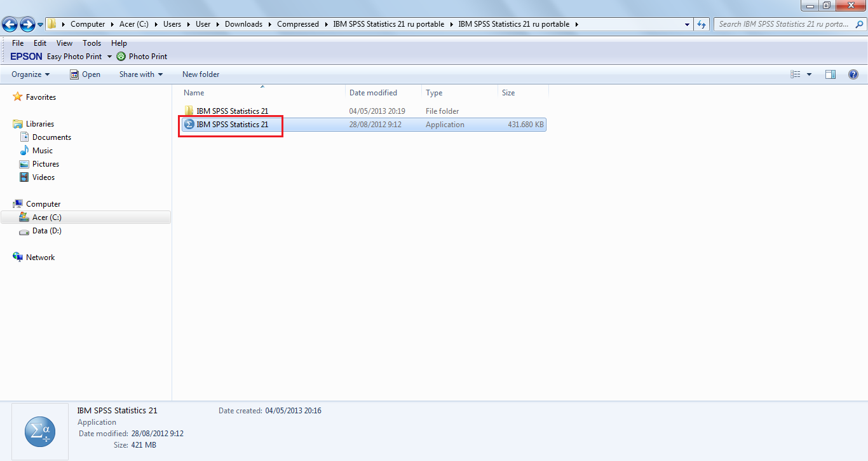868x461 pixels.
Task: Select the IBM SPSS Statistics 21 file folder
Action: click(x=232, y=111)
